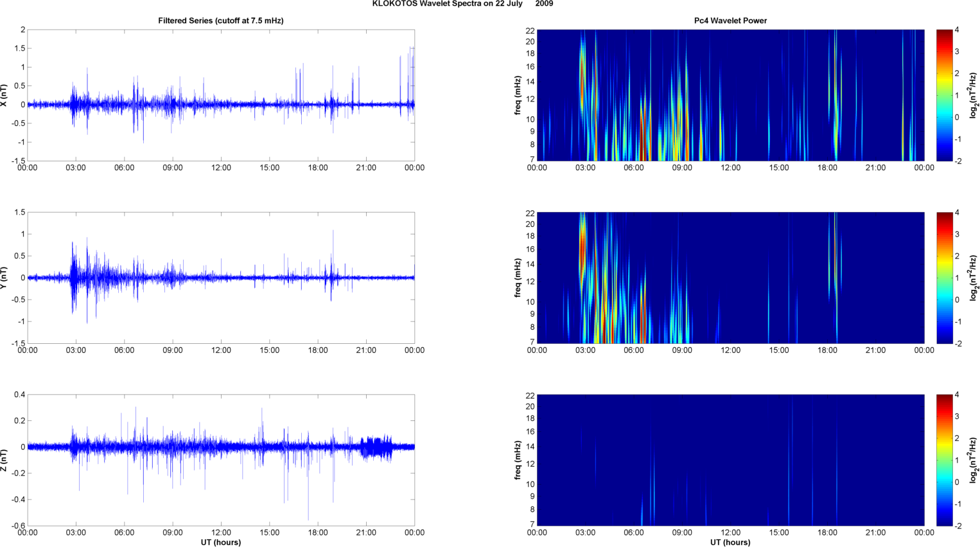Click the log2(nT²/Hz) label beside the bottom colorbar
980x547 pixels.
click(974, 460)
